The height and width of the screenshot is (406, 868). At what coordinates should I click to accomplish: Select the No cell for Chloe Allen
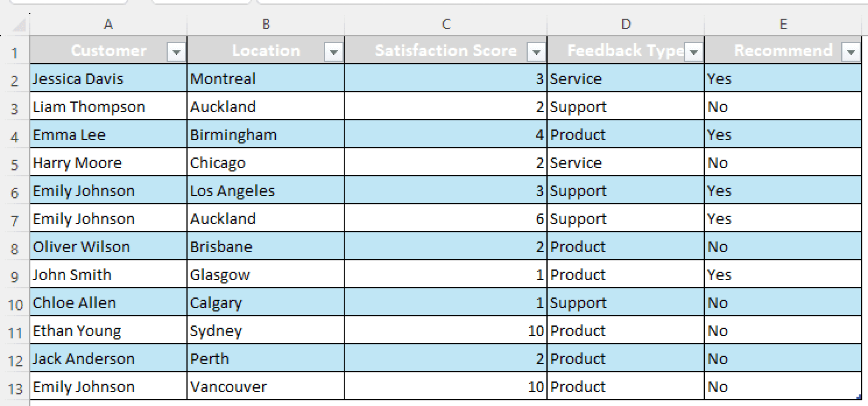(783, 302)
